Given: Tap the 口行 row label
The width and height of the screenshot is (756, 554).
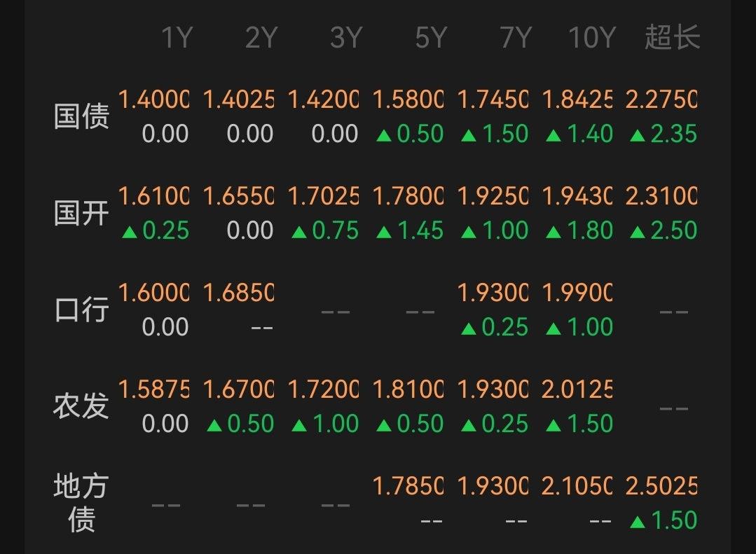Looking at the screenshot, I should tap(82, 310).
